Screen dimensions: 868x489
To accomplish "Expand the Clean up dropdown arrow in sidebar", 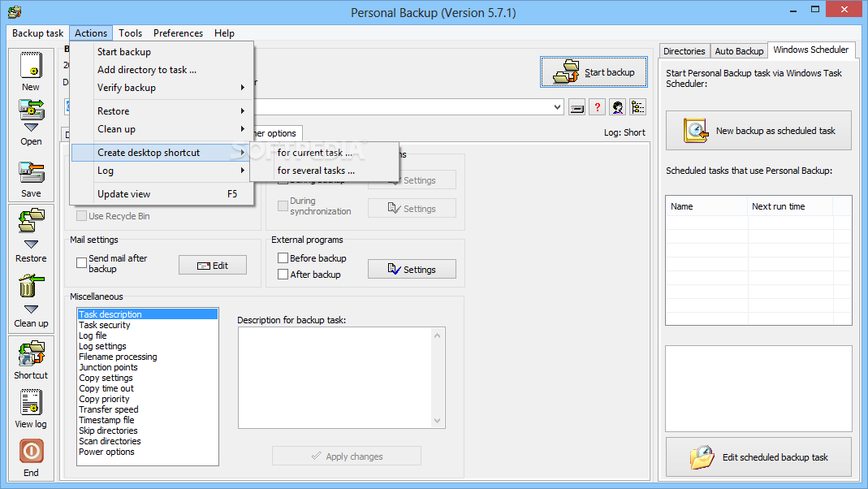I will pyautogui.click(x=31, y=309).
